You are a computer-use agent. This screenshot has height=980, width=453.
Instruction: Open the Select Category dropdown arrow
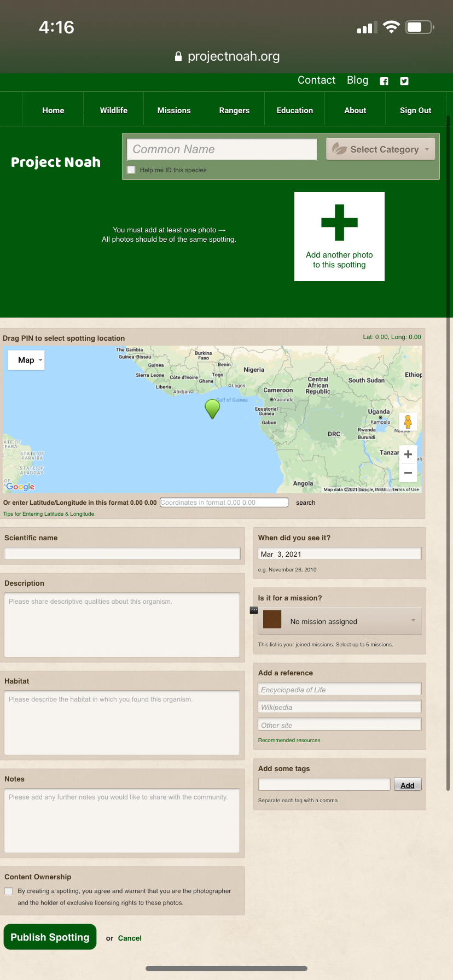click(427, 149)
